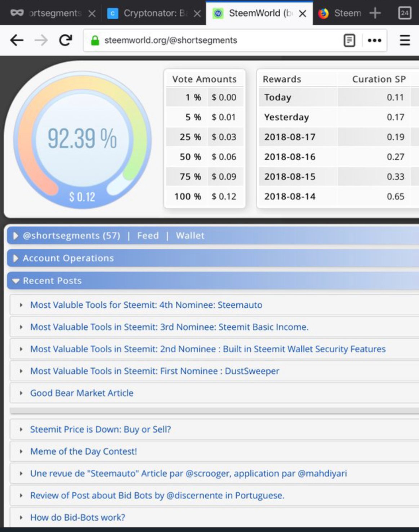The height and width of the screenshot is (532, 419).
Task: Select the 2018-08-15 rewards date
Action: click(290, 176)
